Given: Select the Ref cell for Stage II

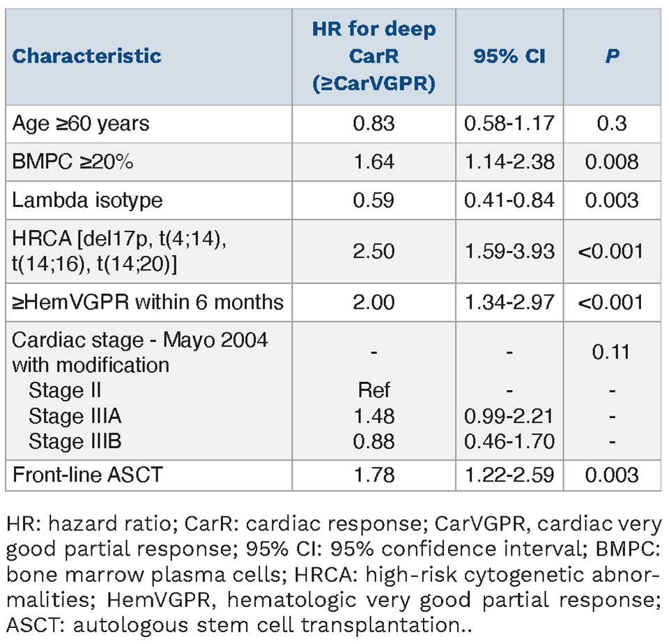Looking at the screenshot, I should [x=374, y=390].
